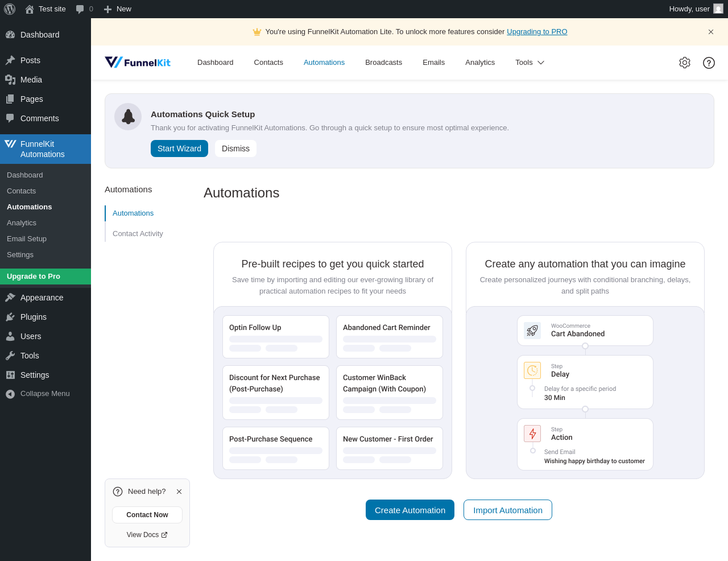This screenshot has width=728, height=561.
Task: Open Contacts in WordPress sidebar submenu
Action: point(45,191)
